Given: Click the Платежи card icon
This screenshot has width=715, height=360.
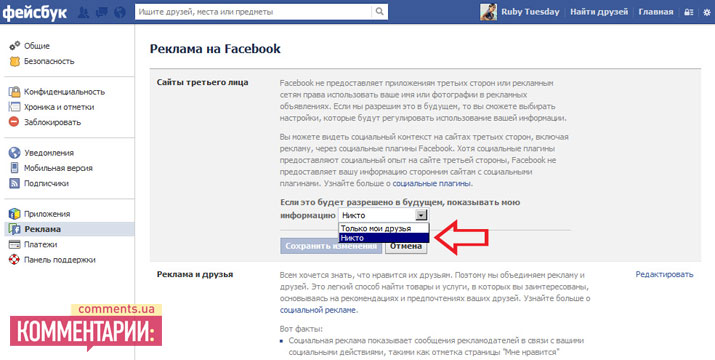Looking at the screenshot, I should coord(15,244).
